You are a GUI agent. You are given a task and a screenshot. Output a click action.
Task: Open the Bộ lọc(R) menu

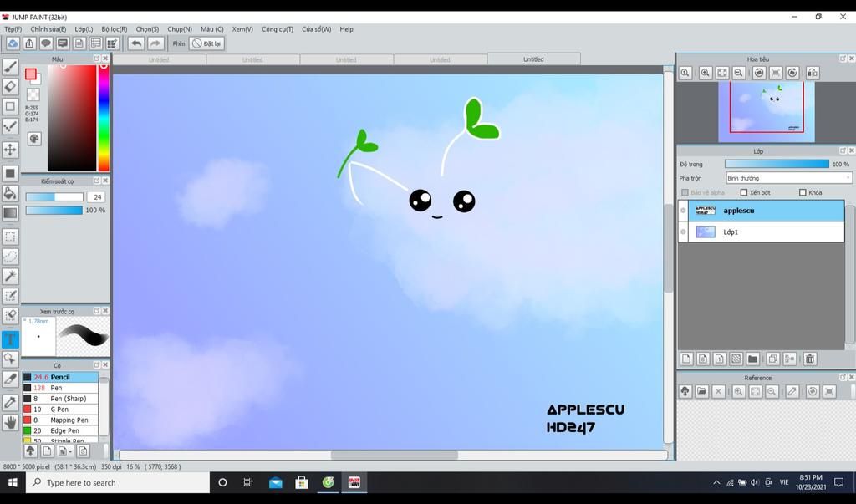(114, 29)
